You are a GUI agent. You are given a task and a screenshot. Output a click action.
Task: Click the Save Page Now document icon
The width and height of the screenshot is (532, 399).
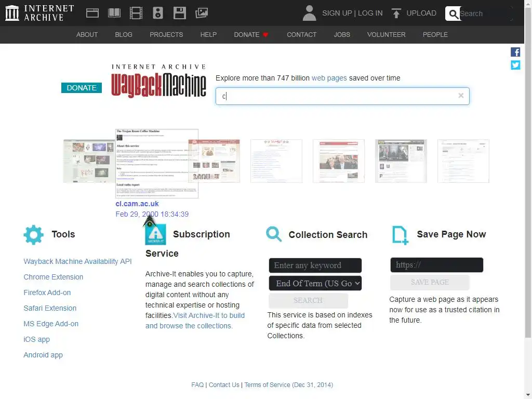(400, 235)
